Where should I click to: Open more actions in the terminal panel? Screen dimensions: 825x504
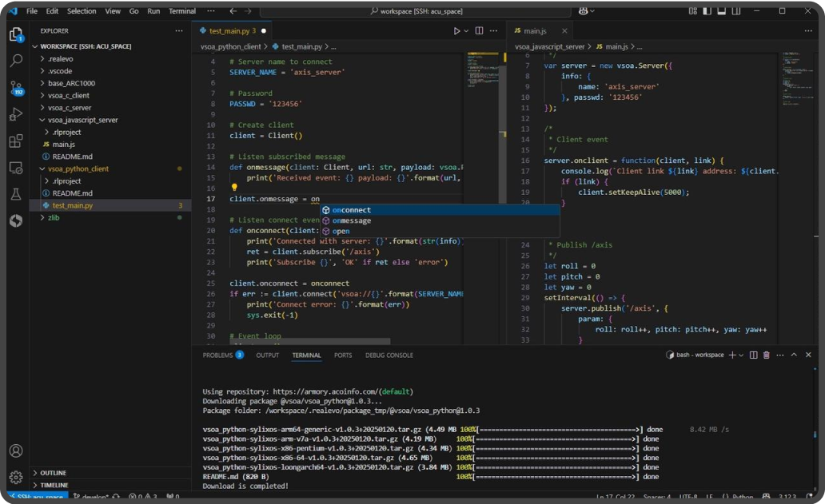[779, 355]
